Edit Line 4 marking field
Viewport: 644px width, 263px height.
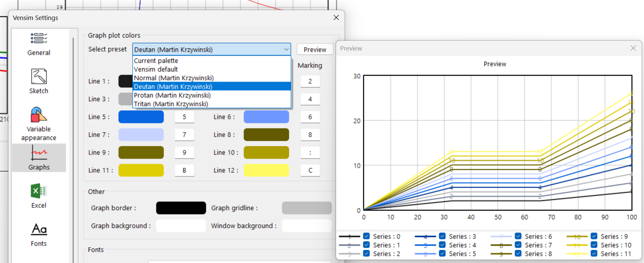[310, 99]
